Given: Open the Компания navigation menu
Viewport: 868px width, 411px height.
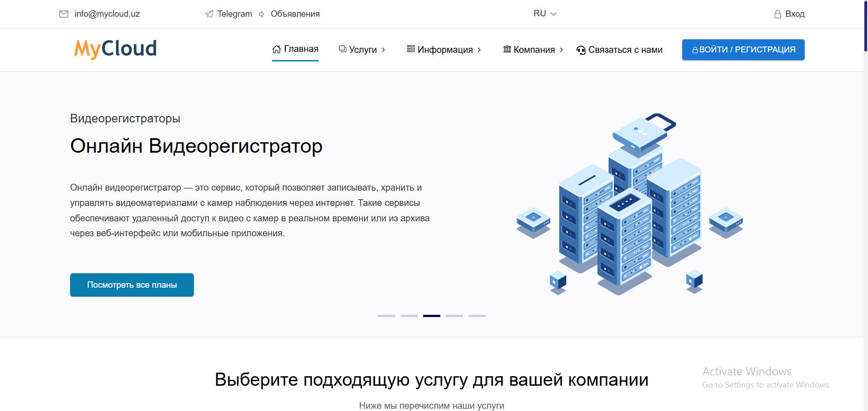Looking at the screenshot, I should 533,50.
